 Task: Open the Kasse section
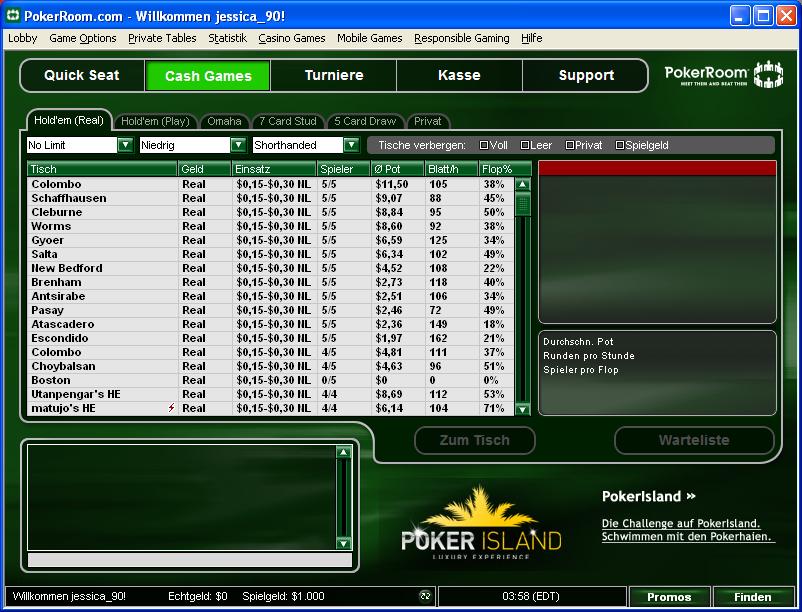(x=459, y=75)
